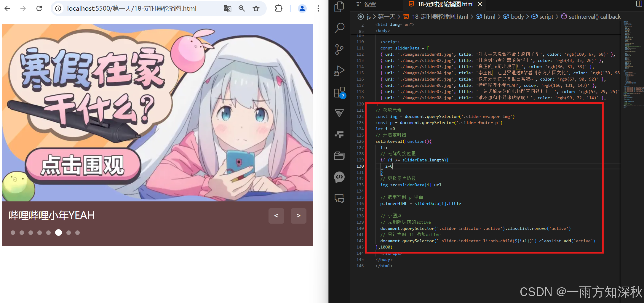This screenshot has width=644, height=303.
Task: Click the rgb(100, 67, 68) color value
Action: coord(586,54)
